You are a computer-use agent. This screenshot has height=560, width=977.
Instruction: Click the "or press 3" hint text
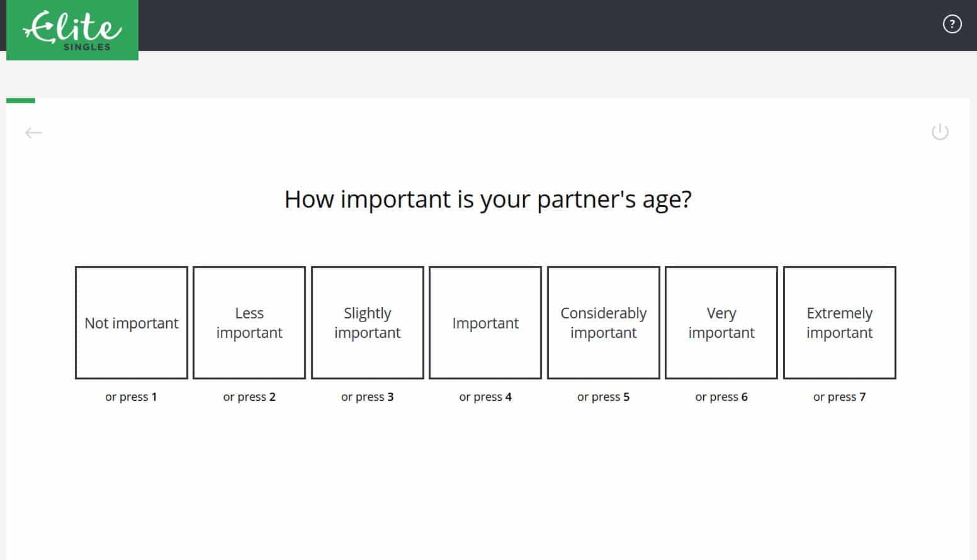click(368, 397)
